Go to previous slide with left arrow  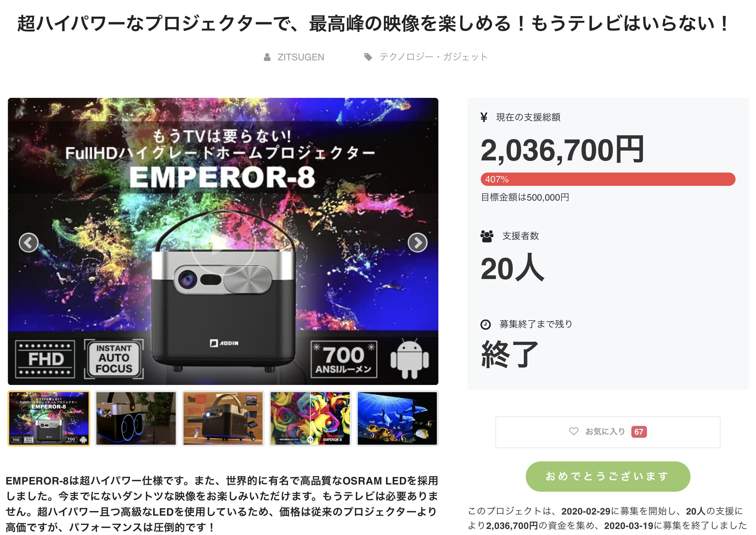click(x=29, y=242)
